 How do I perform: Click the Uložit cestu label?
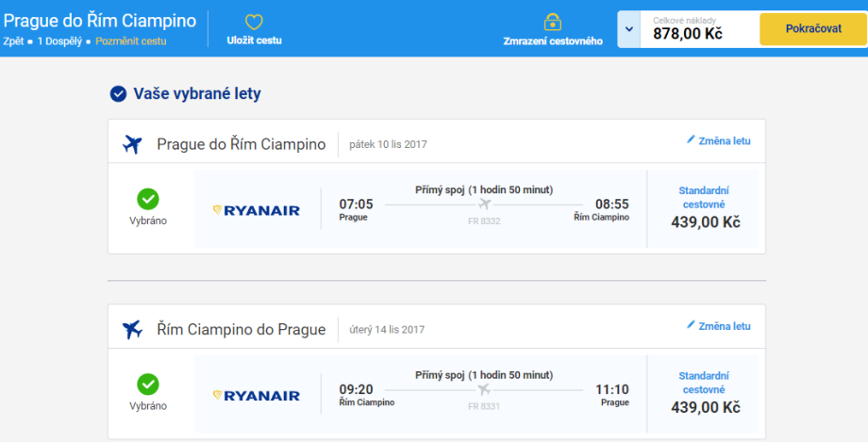254,41
